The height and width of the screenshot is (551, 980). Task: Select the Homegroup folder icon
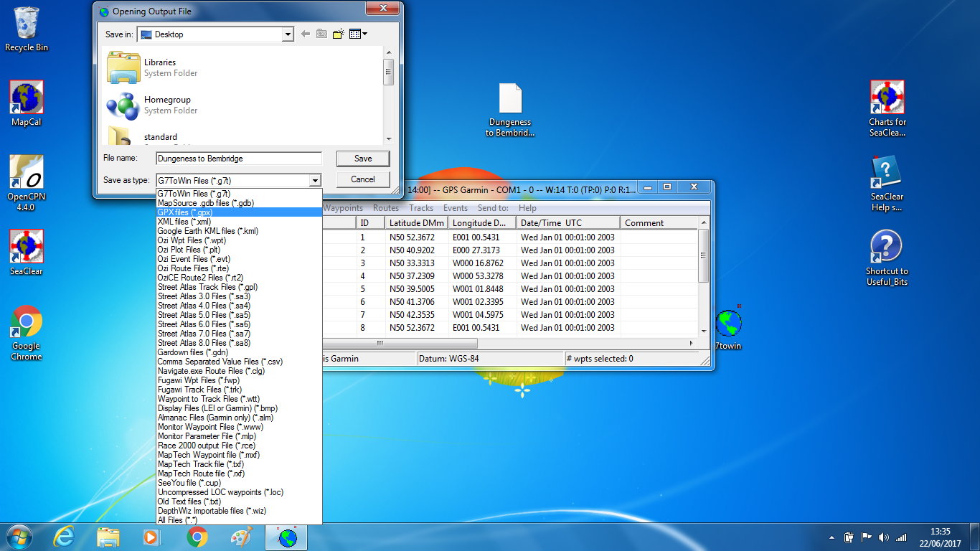[x=123, y=105]
